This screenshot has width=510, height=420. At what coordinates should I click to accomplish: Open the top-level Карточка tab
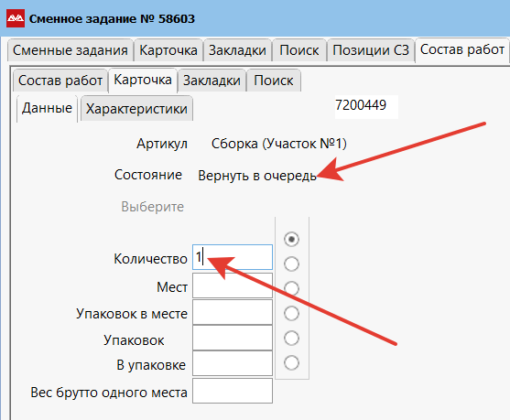(168, 50)
